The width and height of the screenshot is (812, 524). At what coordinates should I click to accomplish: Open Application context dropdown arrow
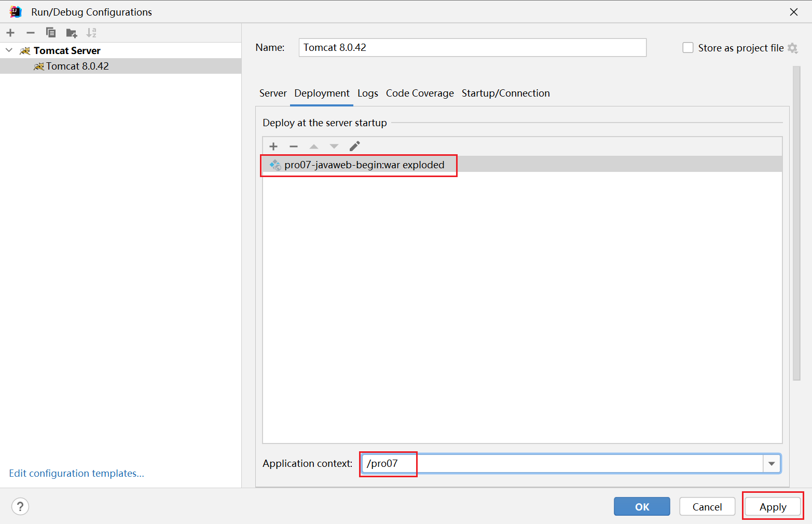(x=772, y=464)
